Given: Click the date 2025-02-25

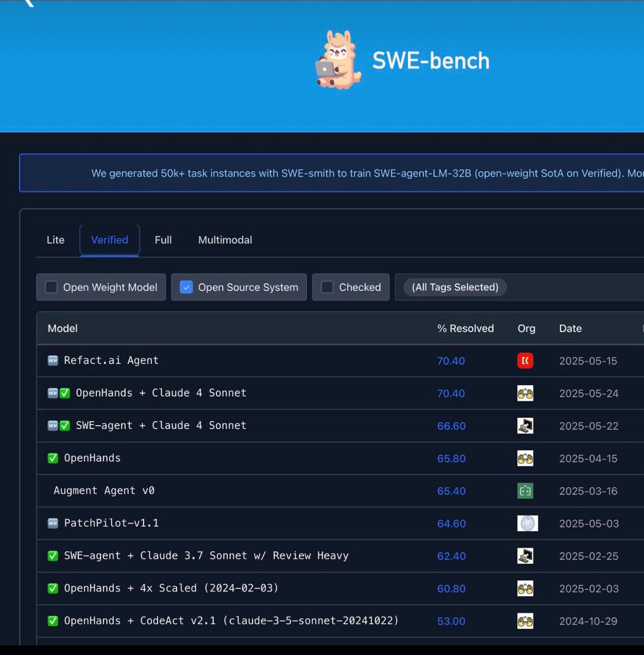Looking at the screenshot, I should [589, 556].
